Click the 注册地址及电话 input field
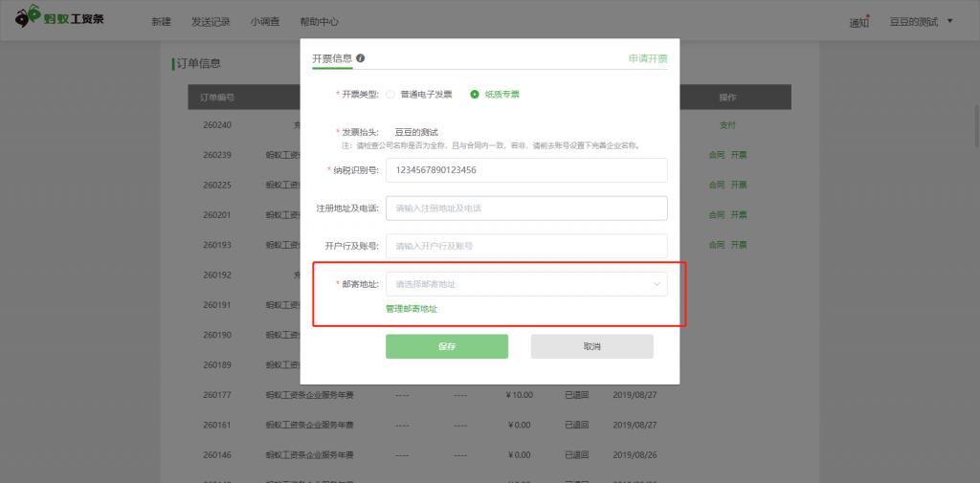 (525, 208)
